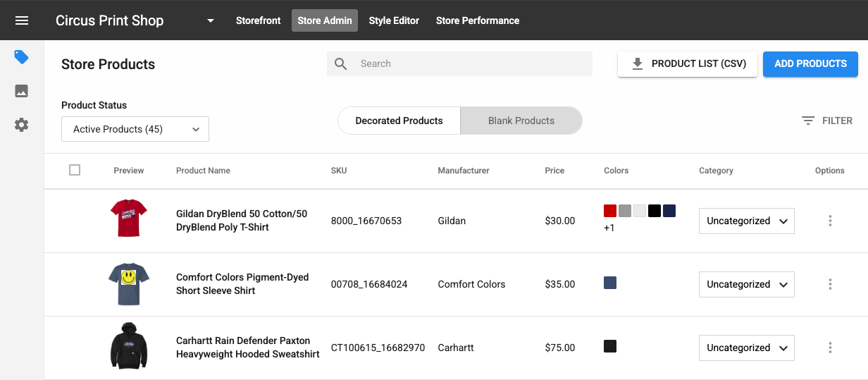Click the white color swatch for Gildan shirt

(x=640, y=211)
